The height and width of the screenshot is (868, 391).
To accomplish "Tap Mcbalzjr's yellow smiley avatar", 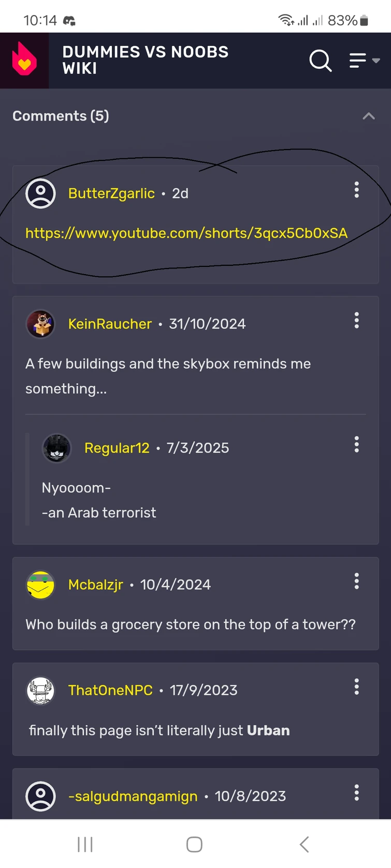I will 40,585.
